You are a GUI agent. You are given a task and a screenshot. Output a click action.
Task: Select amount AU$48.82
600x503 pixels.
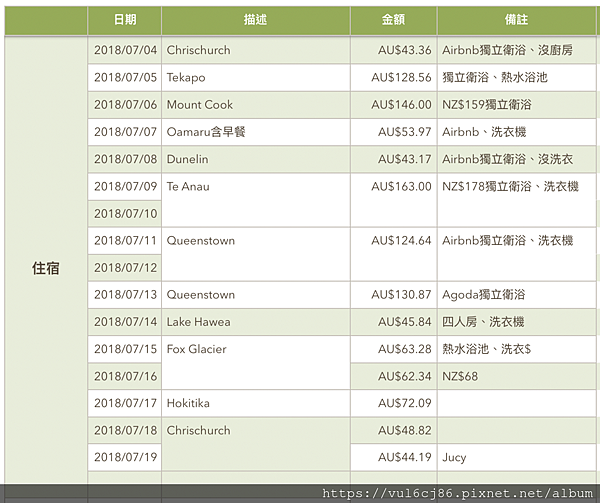click(394, 430)
